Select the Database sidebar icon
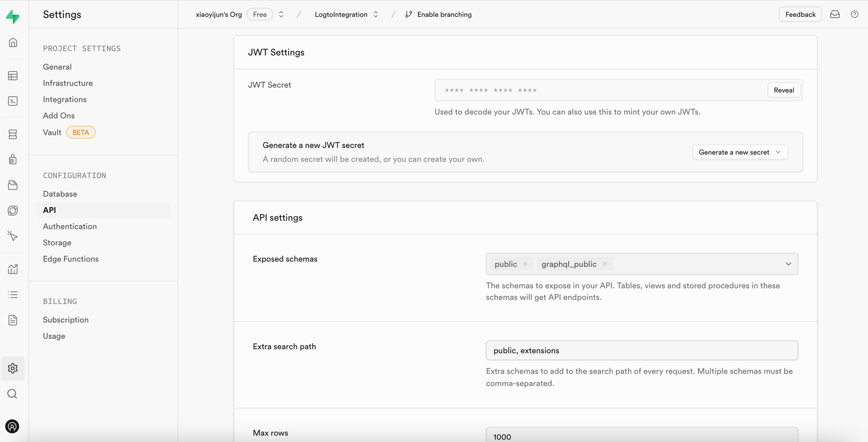The width and height of the screenshot is (868, 442). (13, 134)
